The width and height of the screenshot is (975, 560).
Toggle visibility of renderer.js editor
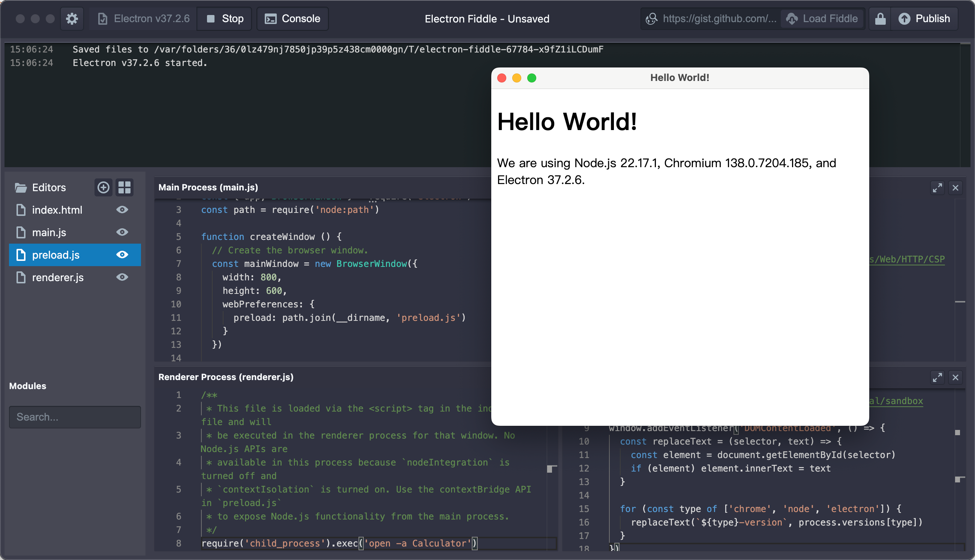point(122,277)
